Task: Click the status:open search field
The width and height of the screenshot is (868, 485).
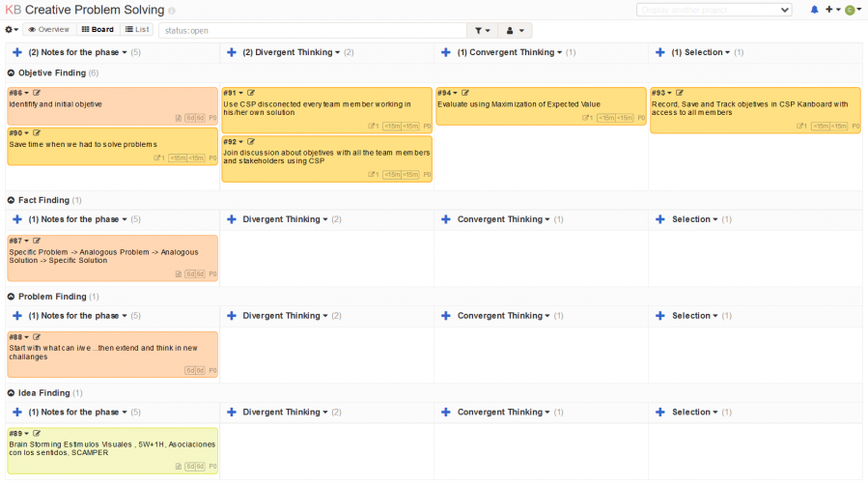Action: (x=311, y=30)
